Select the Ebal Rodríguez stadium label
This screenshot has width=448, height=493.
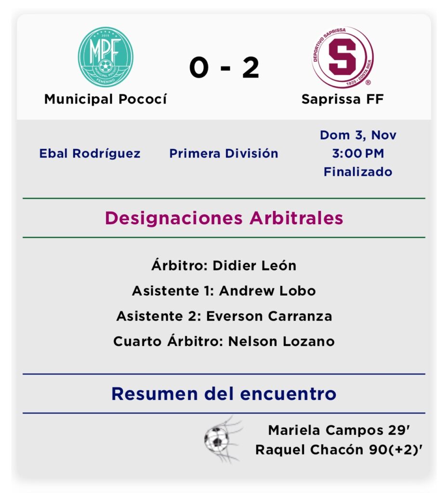[x=90, y=154]
